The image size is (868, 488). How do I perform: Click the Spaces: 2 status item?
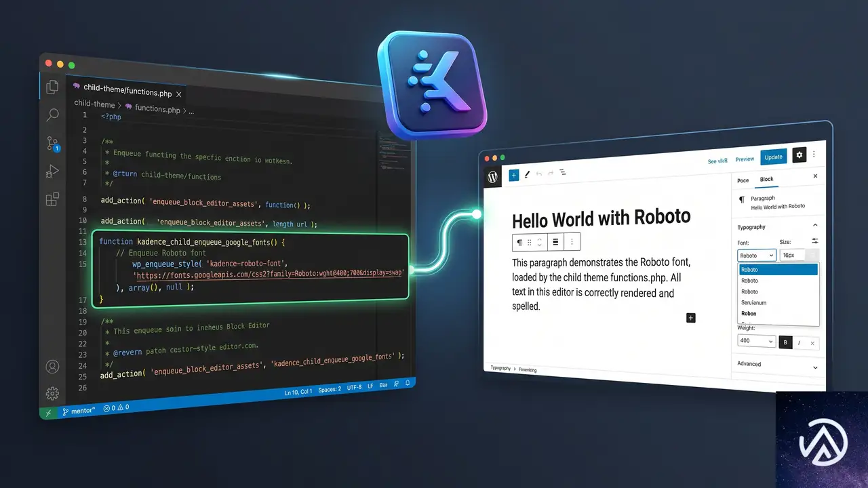point(330,390)
